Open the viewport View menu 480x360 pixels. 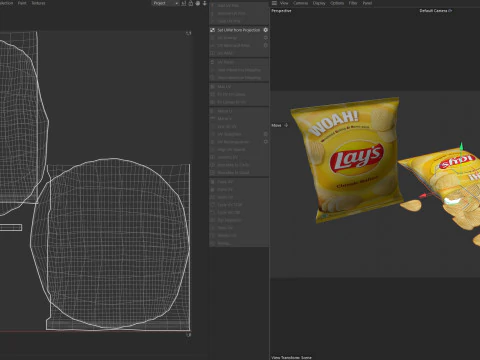pos(284,3)
